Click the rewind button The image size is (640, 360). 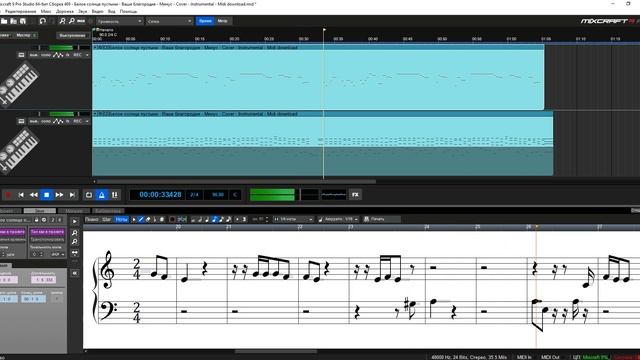[33, 195]
